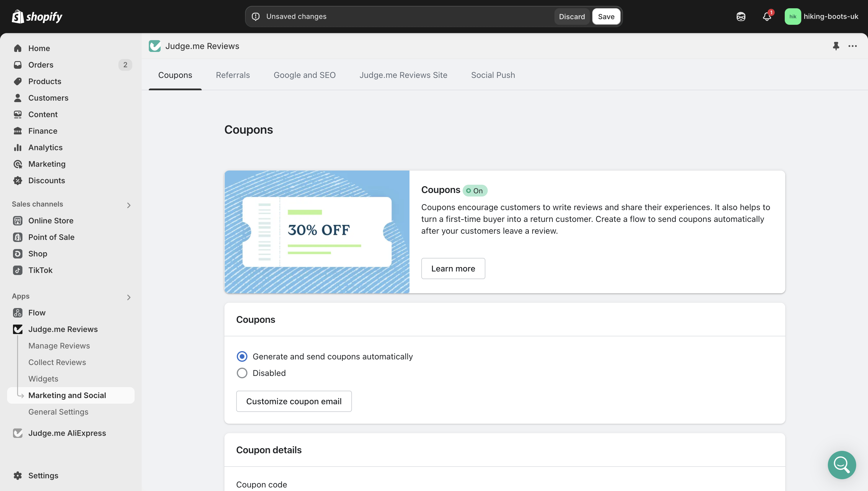The height and width of the screenshot is (491, 868).
Task: Pin the Judge.me Reviews app
Action: click(x=836, y=46)
